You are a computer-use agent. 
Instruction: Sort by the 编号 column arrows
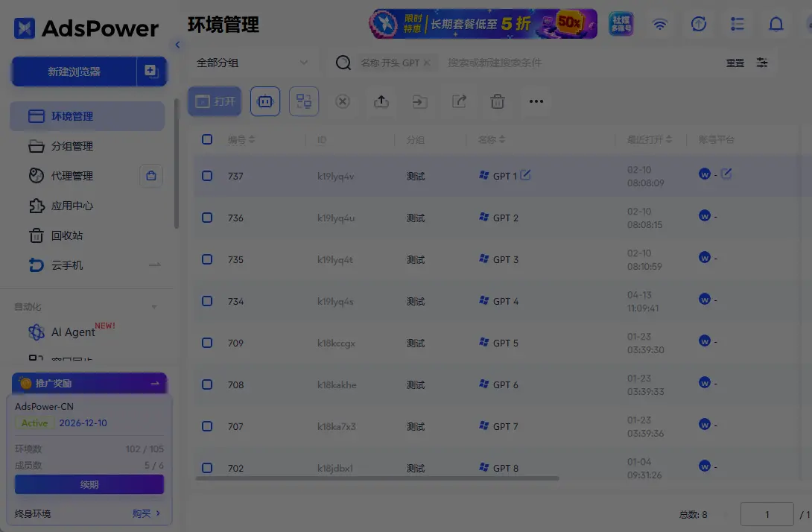tap(252, 139)
